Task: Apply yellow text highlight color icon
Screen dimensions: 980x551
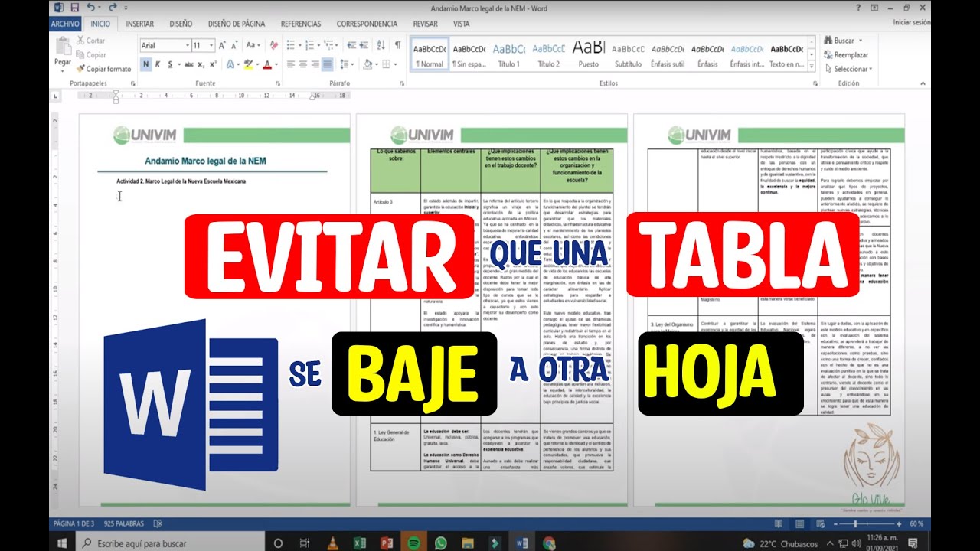Action: [x=250, y=63]
